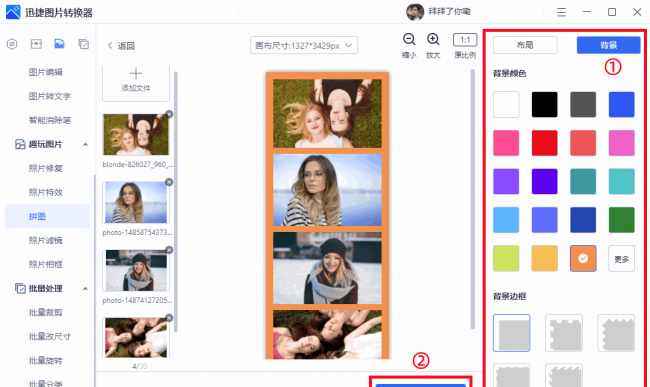Pick the bright red background swatch
650x387 pixels.
pyautogui.click(x=545, y=143)
